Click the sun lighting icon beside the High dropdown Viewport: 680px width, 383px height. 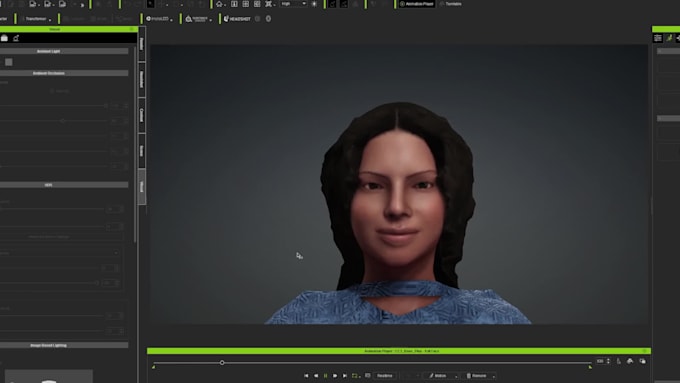coord(314,4)
